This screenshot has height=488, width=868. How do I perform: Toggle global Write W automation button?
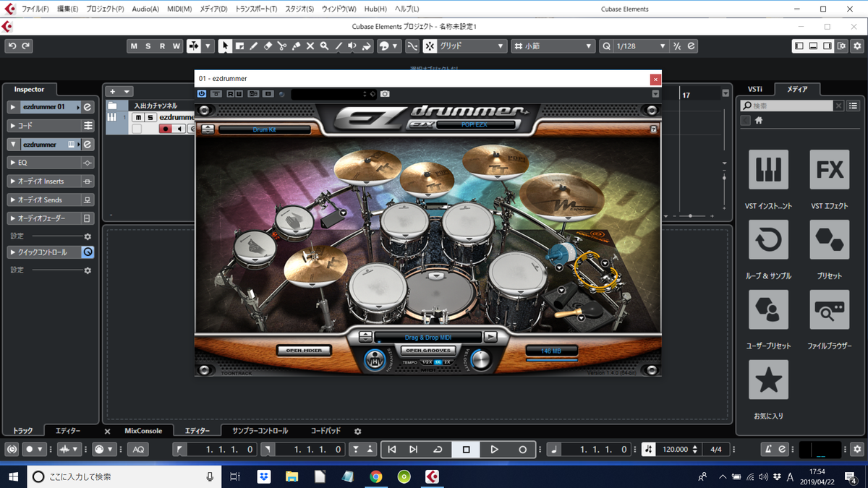(176, 46)
